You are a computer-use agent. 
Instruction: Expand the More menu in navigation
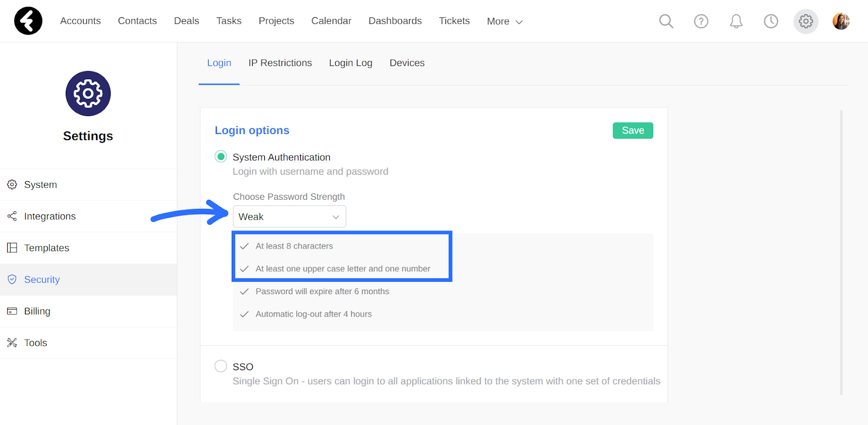(x=505, y=21)
